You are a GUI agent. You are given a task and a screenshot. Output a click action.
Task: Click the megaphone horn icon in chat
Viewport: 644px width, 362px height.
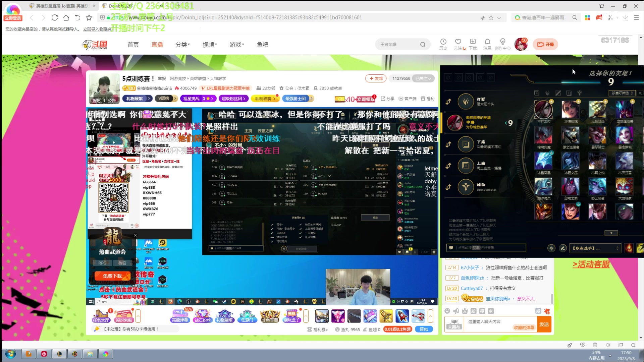pyautogui.click(x=456, y=311)
